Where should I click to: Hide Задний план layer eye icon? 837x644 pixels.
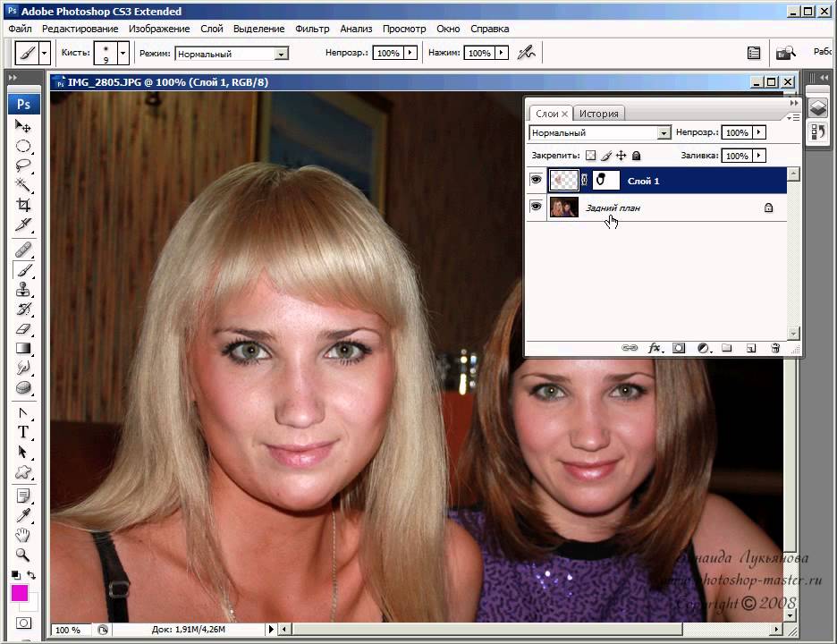tap(536, 207)
